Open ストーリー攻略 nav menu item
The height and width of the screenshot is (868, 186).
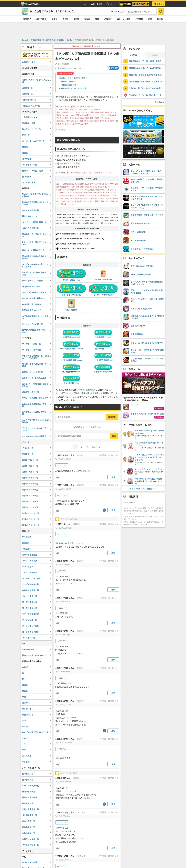tap(124, 19)
